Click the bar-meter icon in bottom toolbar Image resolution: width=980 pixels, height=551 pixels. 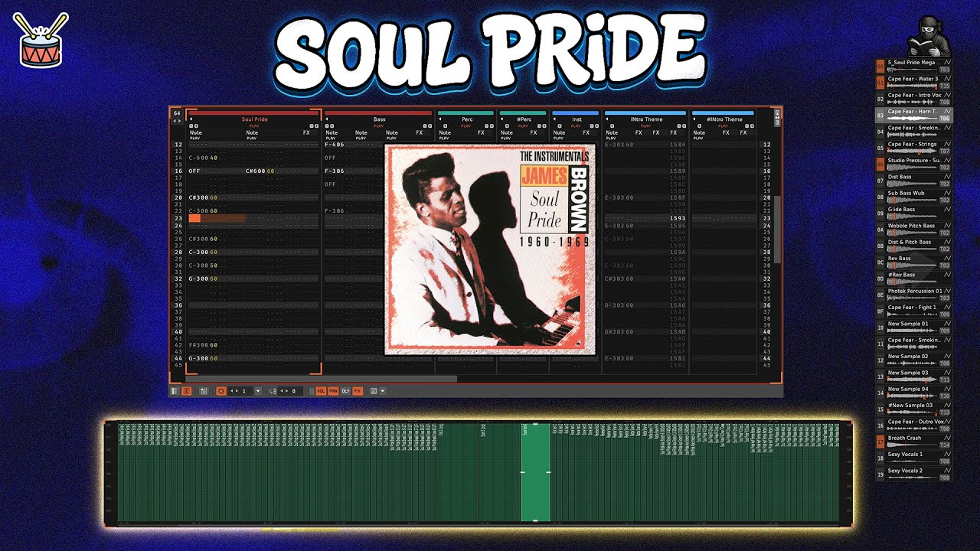204,391
